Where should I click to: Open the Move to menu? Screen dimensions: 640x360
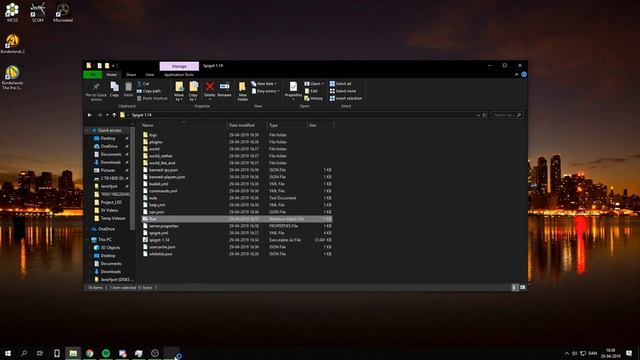[179, 91]
